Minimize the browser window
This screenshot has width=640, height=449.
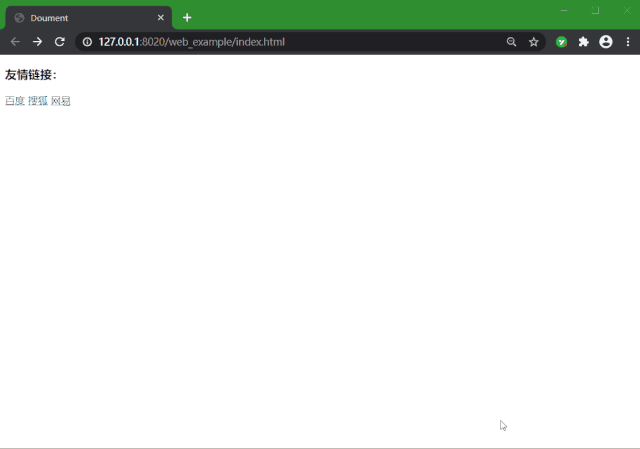click(564, 11)
